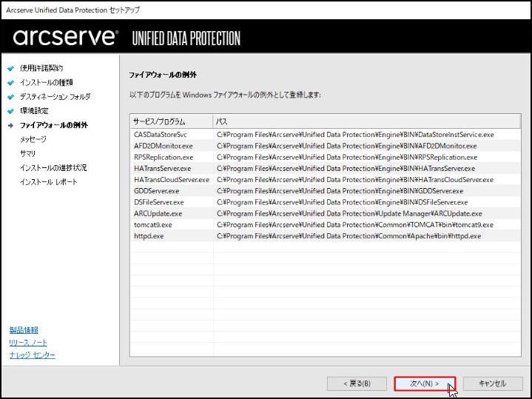Select the デスティネーション フォルダ step

(x=55, y=97)
